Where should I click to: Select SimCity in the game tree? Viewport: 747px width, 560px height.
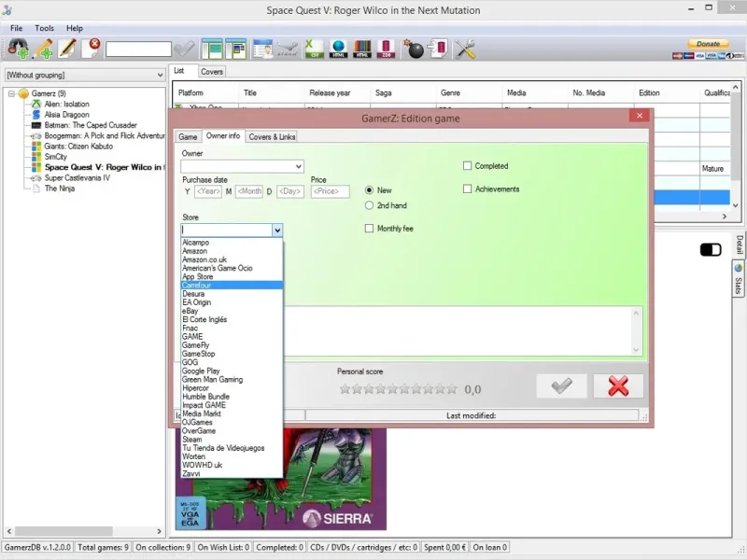pyautogui.click(x=56, y=157)
